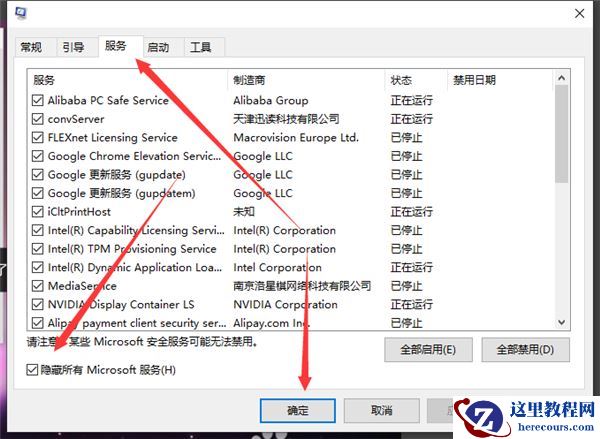The image size is (600, 439).
Task: Select 未知 manufacturer cell for iCltPrintHost
Action: [244, 212]
